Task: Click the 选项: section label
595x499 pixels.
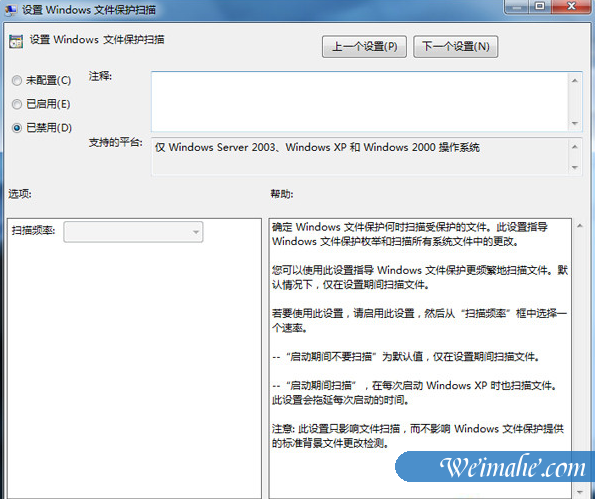Action: (20, 194)
